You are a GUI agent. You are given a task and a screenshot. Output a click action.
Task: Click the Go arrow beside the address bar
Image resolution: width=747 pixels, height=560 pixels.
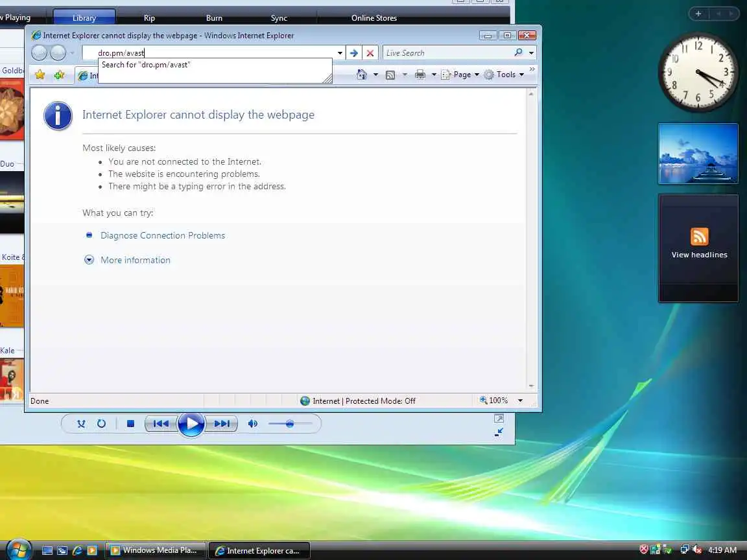(353, 53)
